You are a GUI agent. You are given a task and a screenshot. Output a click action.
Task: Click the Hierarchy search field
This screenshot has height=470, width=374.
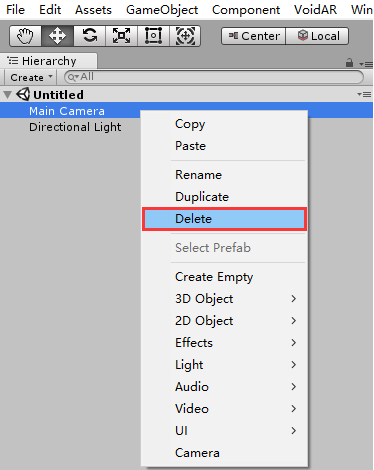point(214,77)
